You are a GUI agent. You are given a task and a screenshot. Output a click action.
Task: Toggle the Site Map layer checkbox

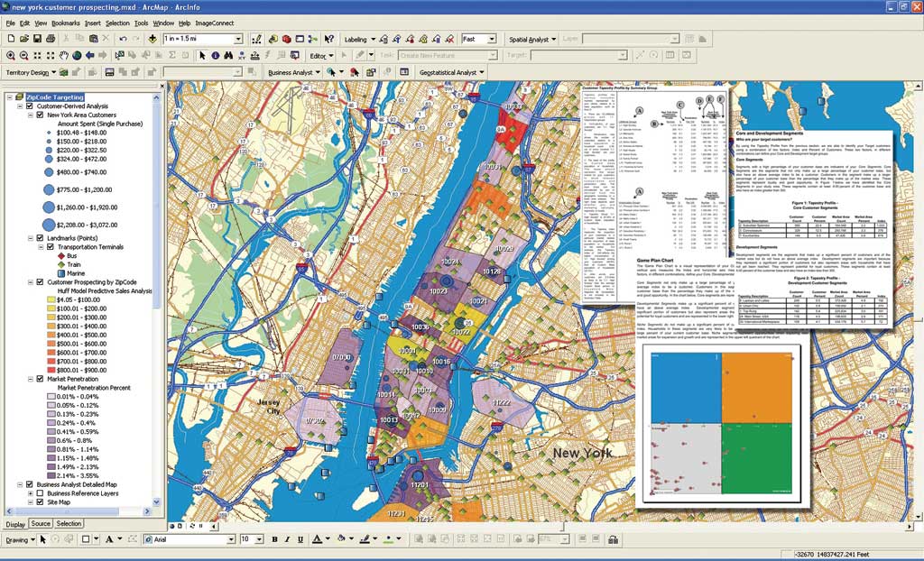point(40,502)
